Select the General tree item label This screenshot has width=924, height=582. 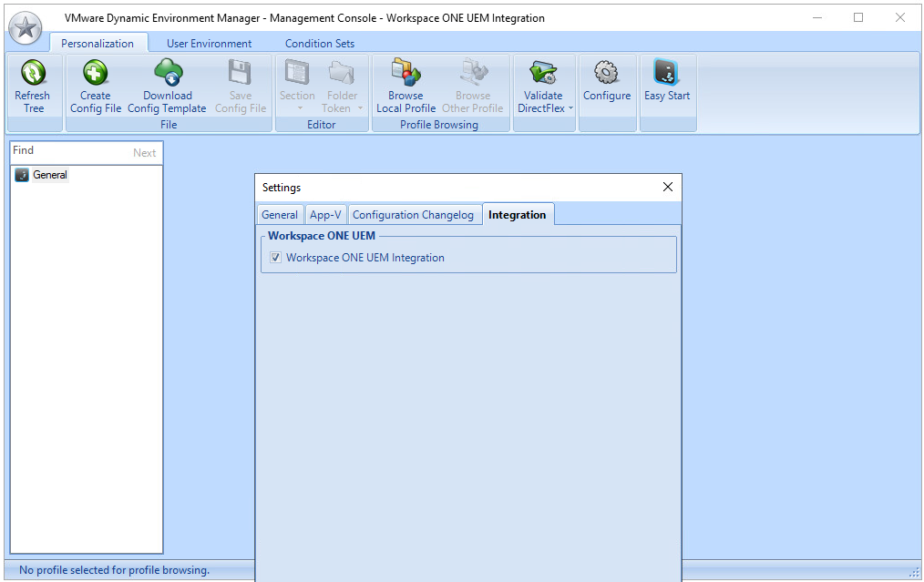click(50, 175)
